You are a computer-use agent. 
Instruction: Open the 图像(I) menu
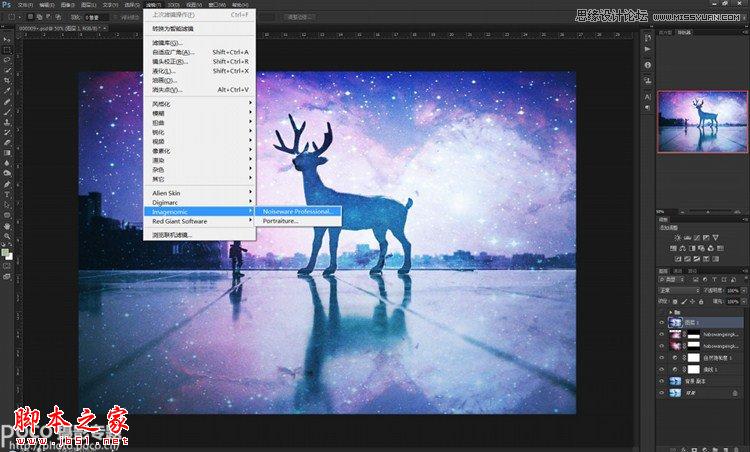click(67, 5)
